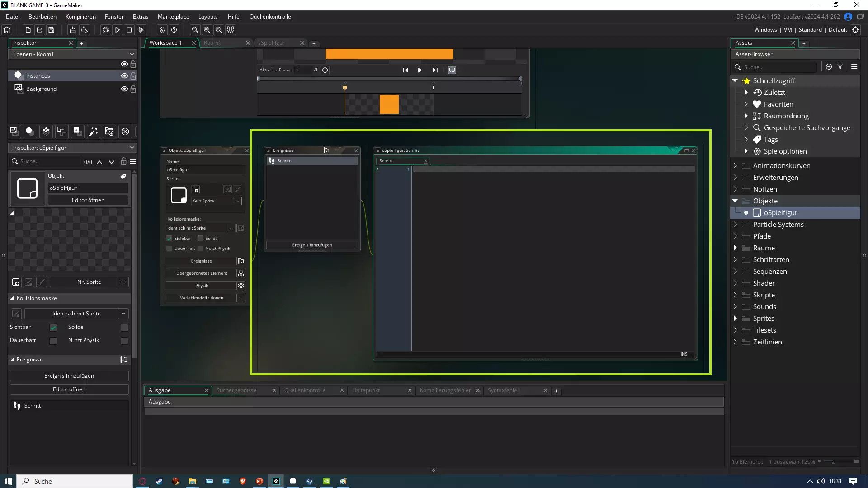Click Ereignis hinzufügen button in Inspektor

coord(69,376)
